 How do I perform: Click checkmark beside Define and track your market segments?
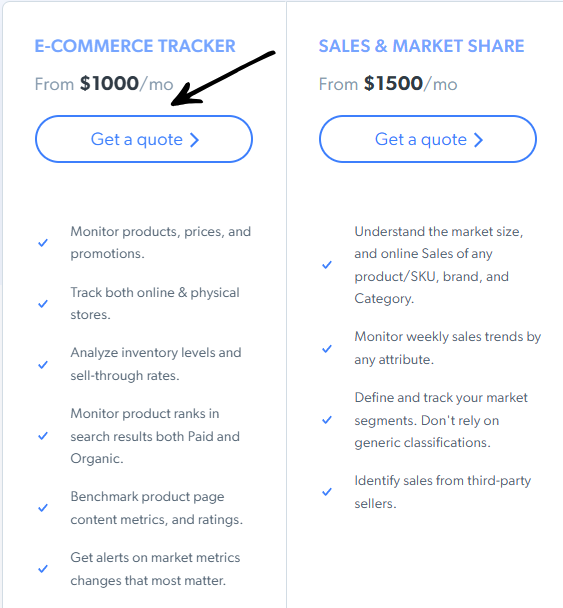click(x=327, y=420)
